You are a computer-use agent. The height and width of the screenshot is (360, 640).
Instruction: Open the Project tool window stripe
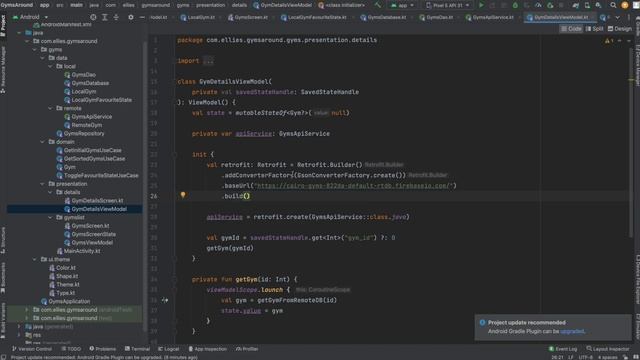(x=3, y=25)
